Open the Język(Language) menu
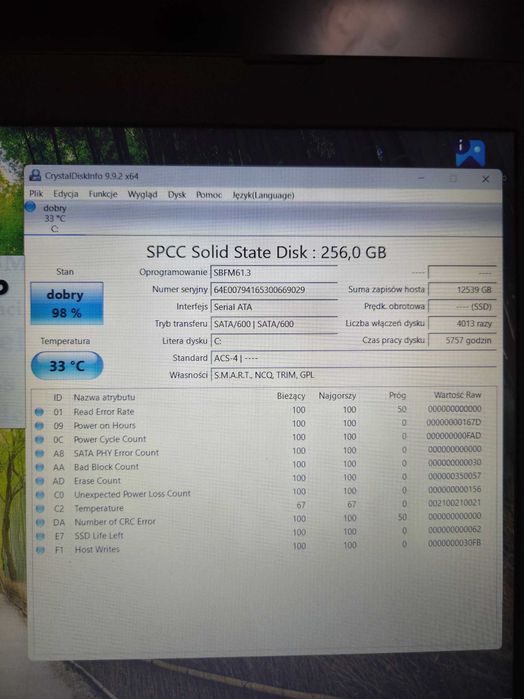This screenshot has width=524, height=699. (x=263, y=195)
